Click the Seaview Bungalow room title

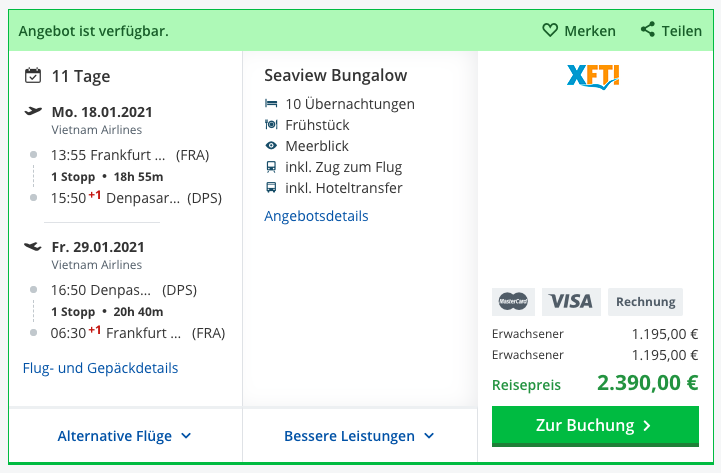pyautogui.click(x=336, y=75)
